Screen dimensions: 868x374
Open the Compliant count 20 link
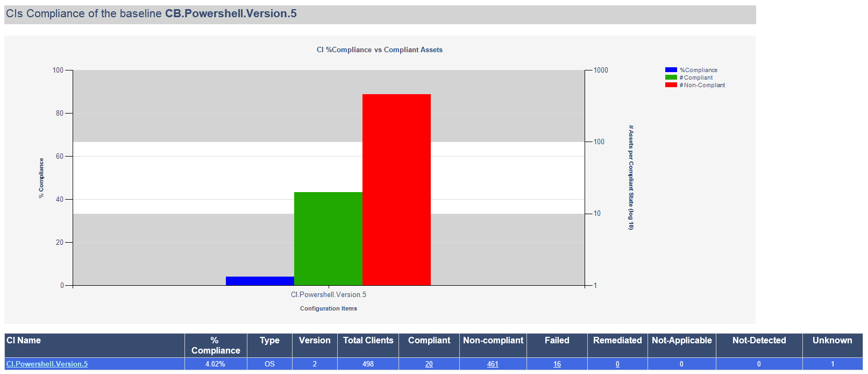[x=429, y=364]
